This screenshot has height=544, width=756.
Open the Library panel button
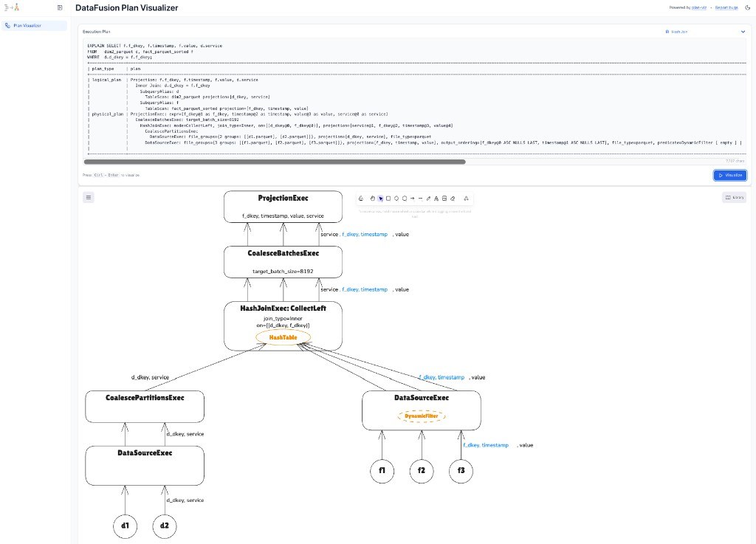click(735, 197)
